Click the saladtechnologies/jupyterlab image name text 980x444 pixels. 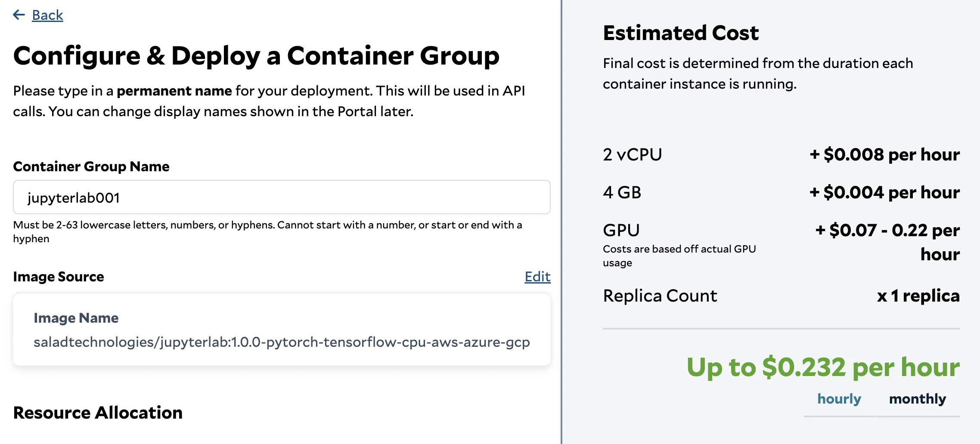point(282,342)
